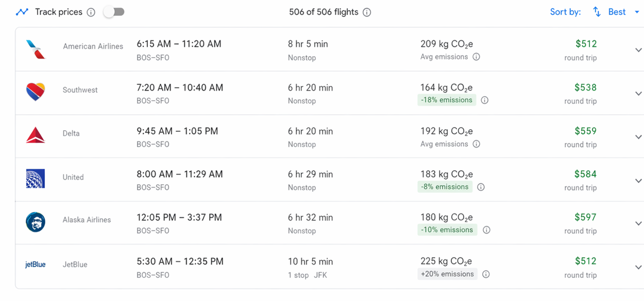Click the info icon beside Track prices

[x=91, y=11]
